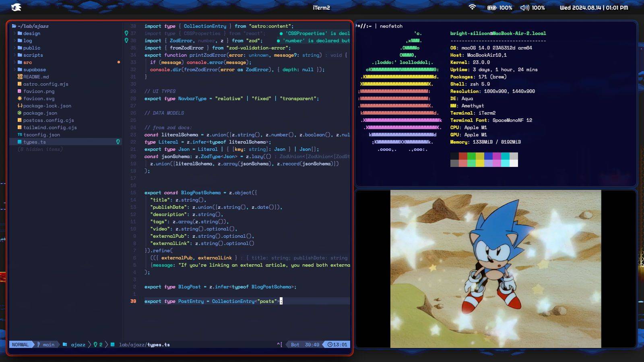Screen dimensions: 644x362
Task: Expand the design folder chevron
Action: point(14,33)
